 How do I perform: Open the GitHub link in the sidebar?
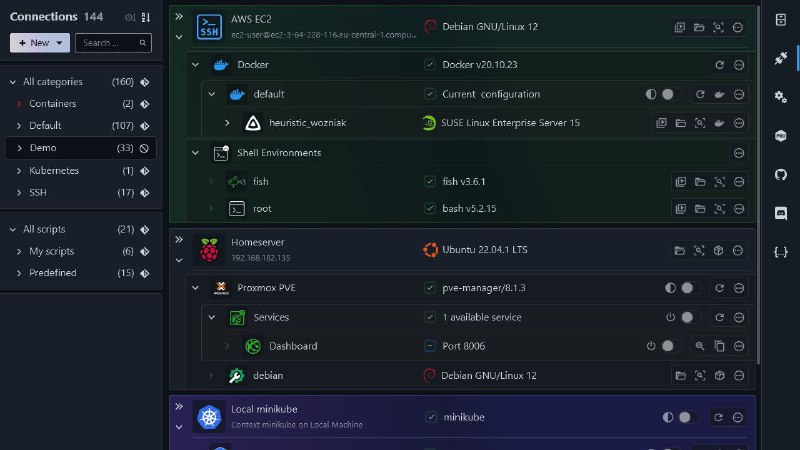coord(781,174)
